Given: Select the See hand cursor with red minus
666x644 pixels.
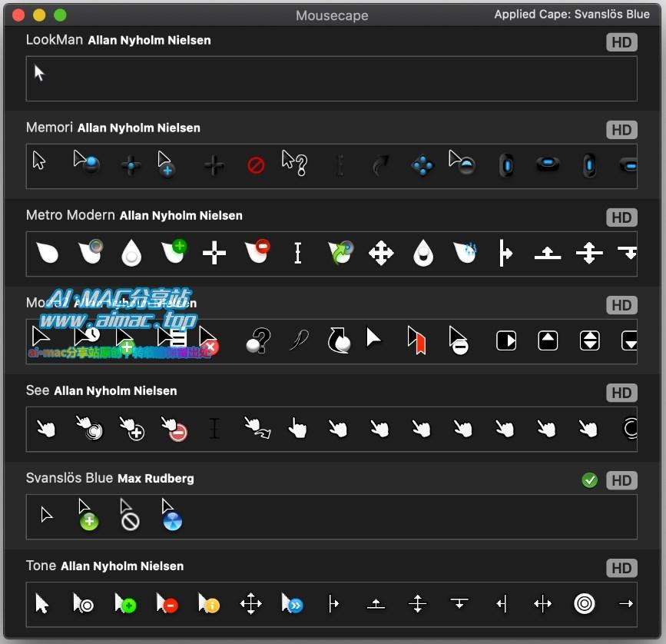Looking at the screenshot, I should (174, 429).
